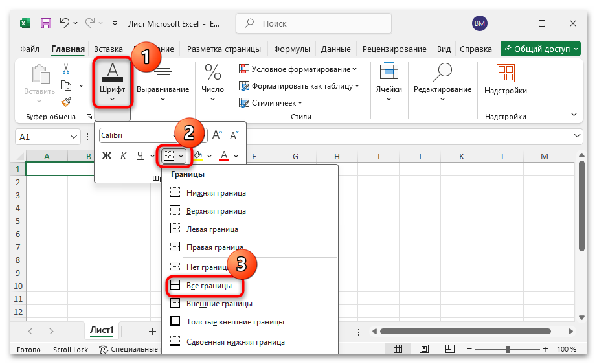Switch to the Вид tab
597x364 pixels.
point(444,49)
